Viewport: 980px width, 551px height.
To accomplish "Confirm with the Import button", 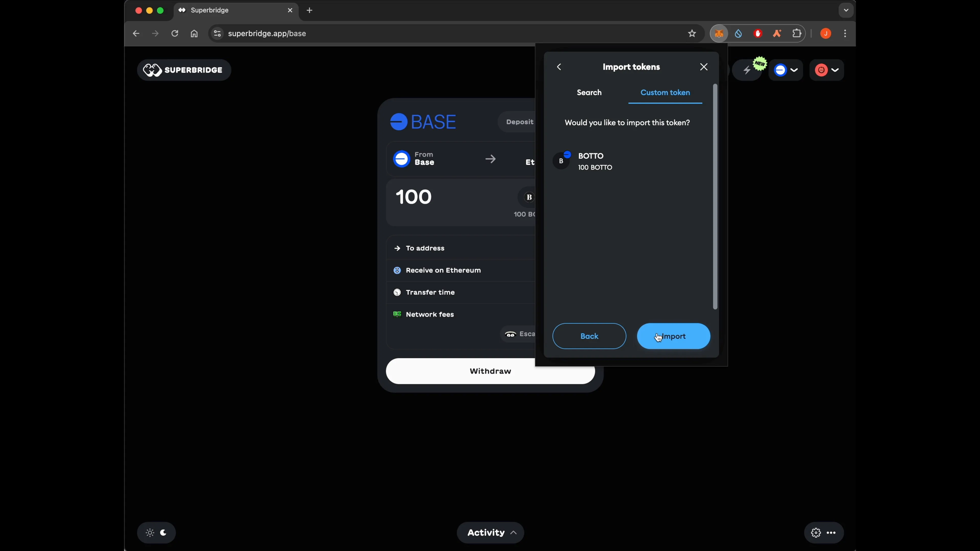I will [x=673, y=336].
